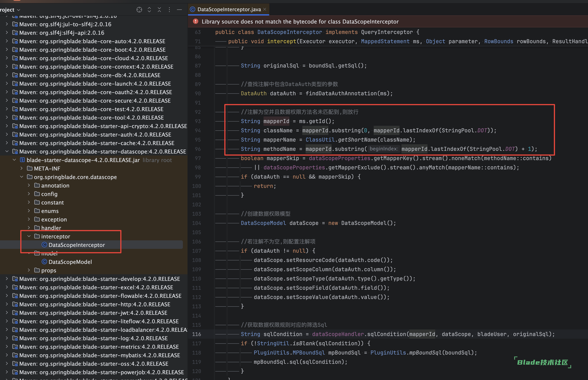Click the collapse all icon in Project panel
This screenshot has height=380, width=588.
click(159, 10)
